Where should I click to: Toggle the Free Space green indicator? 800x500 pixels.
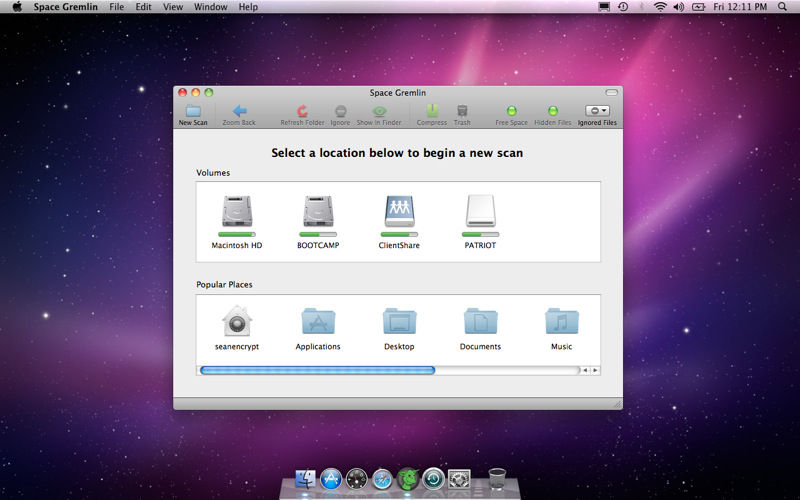tap(512, 111)
